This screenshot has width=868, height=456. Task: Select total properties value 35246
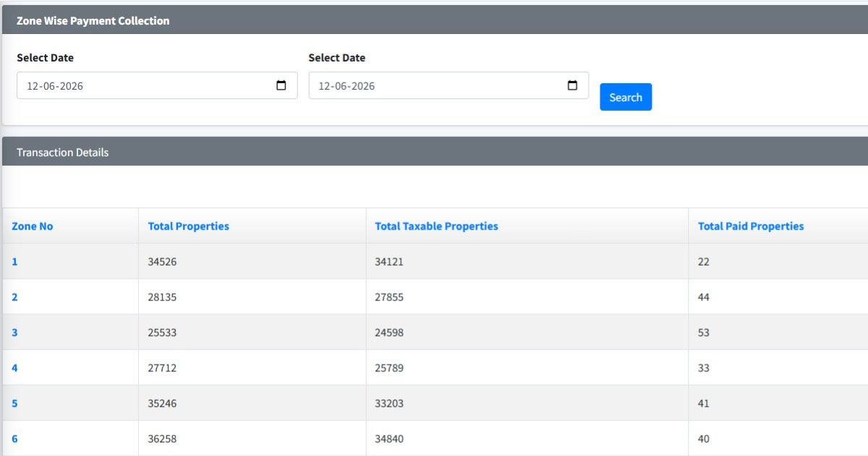(162, 403)
